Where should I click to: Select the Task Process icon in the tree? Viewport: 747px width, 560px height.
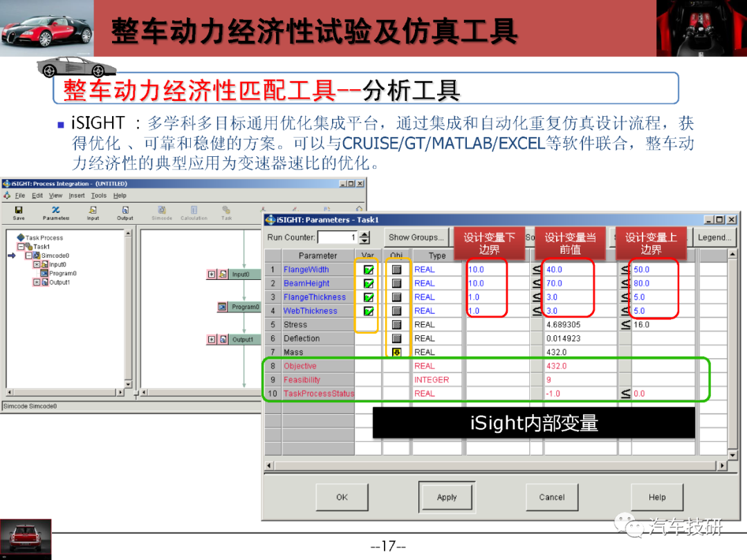pos(21,237)
